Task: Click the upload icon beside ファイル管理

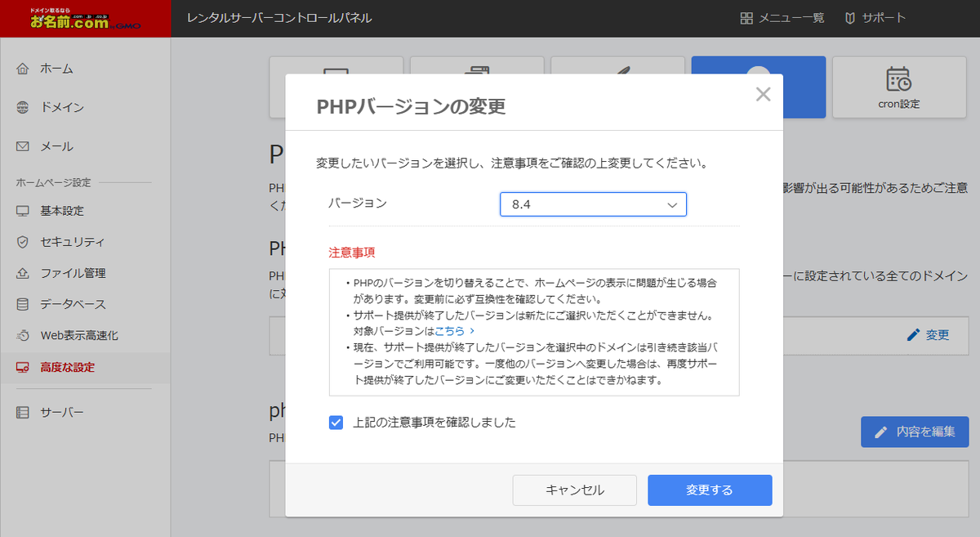Action: click(23, 273)
